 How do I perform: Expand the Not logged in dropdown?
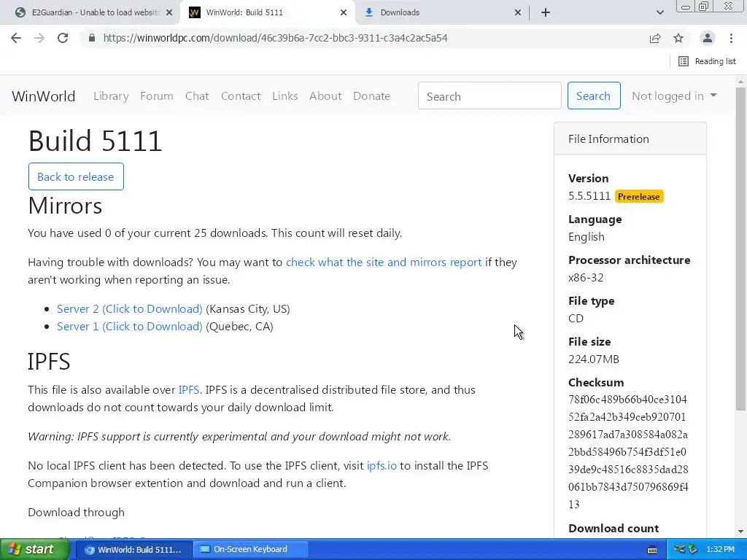pos(674,96)
